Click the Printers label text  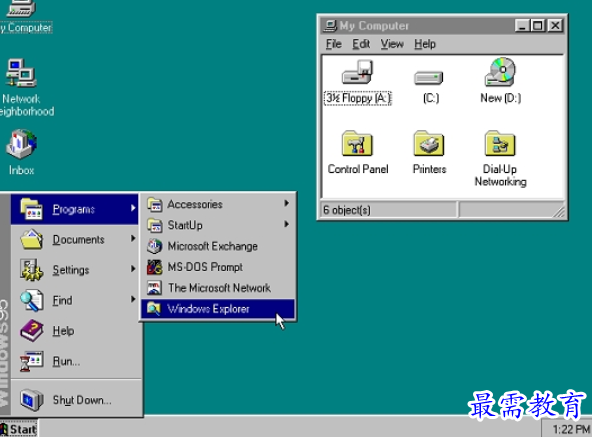coord(429,169)
